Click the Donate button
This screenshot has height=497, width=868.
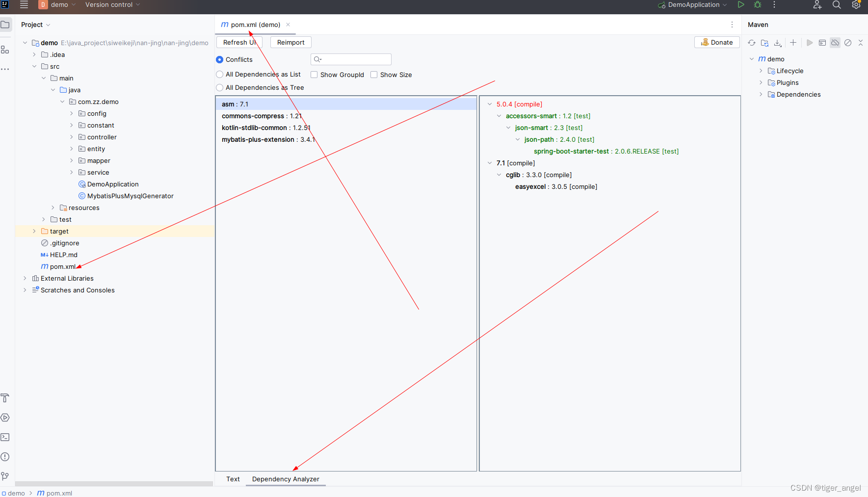pos(717,42)
